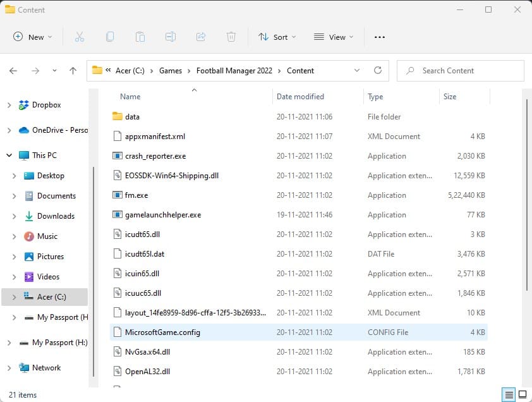532x402 pixels.
Task: Click the navigation pane scrollbar
Action: (x=94, y=272)
